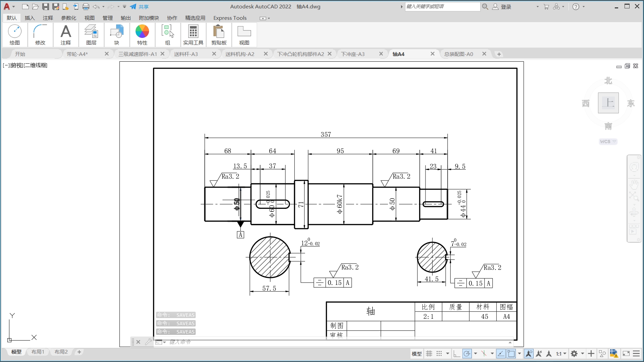Screen dimensions: 644x362
Task: Close the 带轮-A4* drawing tab
Action: (107, 54)
